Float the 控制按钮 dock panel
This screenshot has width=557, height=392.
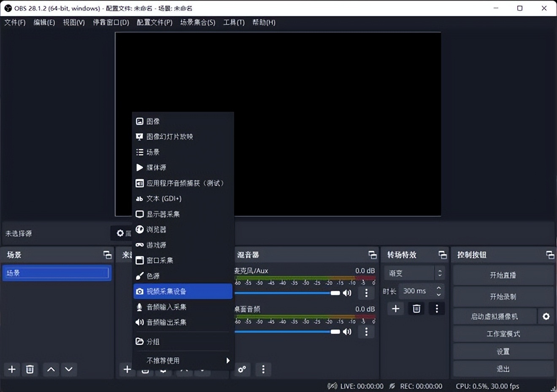coord(550,255)
